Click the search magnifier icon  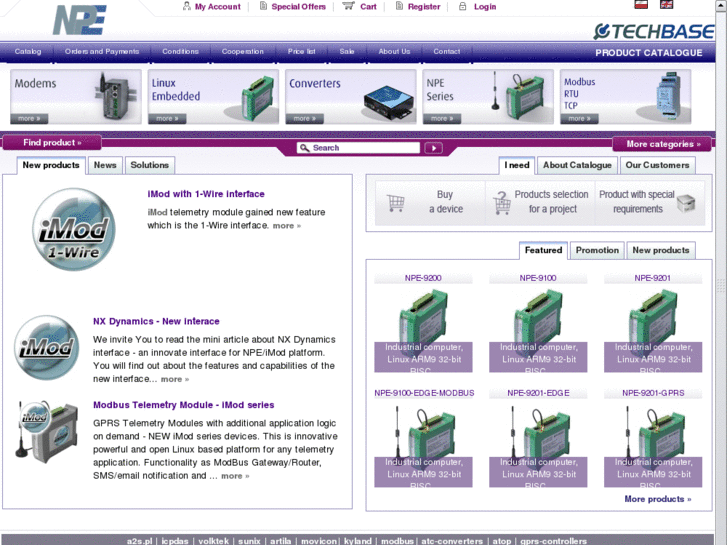coord(304,148)
